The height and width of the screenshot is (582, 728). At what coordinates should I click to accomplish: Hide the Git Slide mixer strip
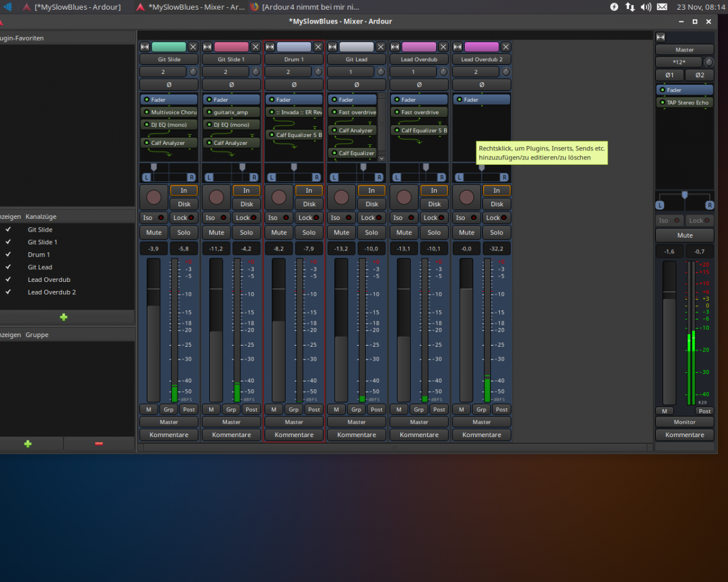(x=193, y=47)
